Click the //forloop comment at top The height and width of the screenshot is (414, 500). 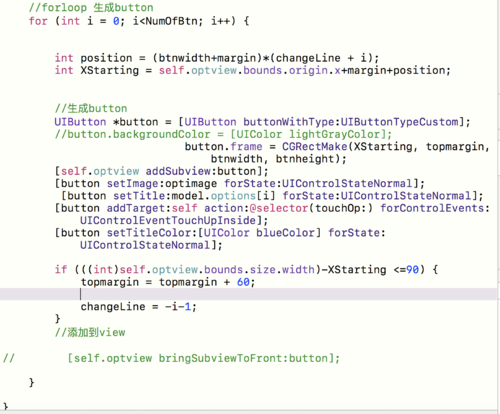click(91, 7)
